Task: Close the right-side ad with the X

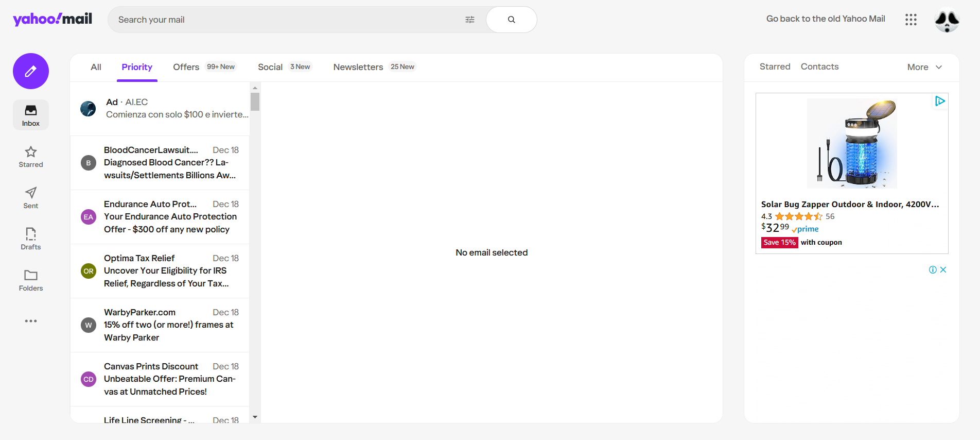Action: pos(943,269)
